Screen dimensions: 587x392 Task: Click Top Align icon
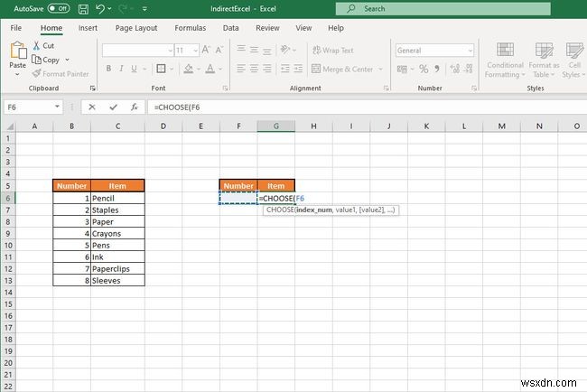[241, 50]
